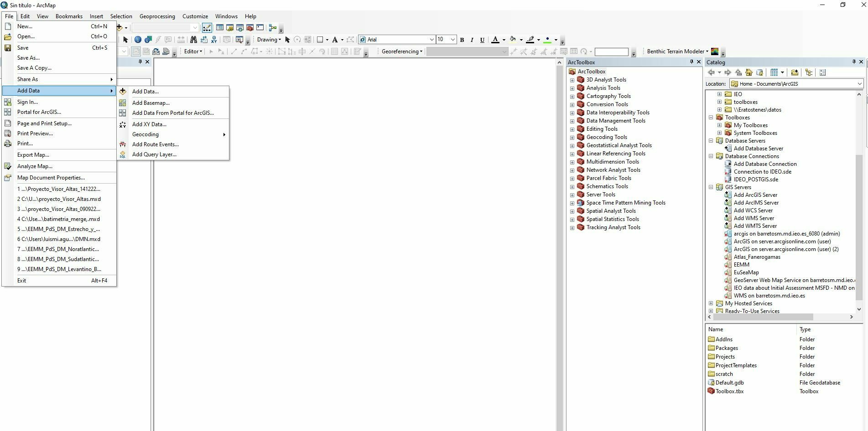Click Add Basemap in the submenu
868x431 pixels.
(173, 103)
